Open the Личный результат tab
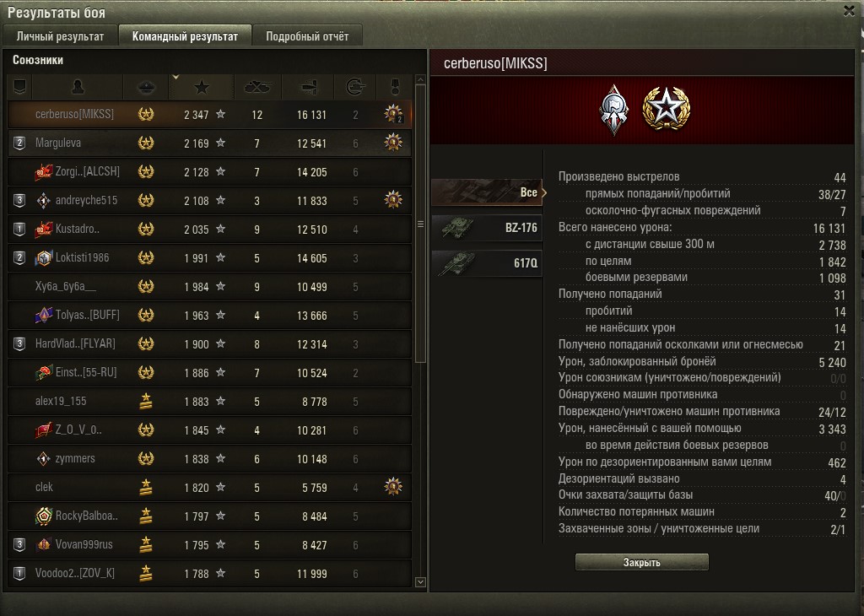Viewport: 864px width, 616px height. [60, 36]
